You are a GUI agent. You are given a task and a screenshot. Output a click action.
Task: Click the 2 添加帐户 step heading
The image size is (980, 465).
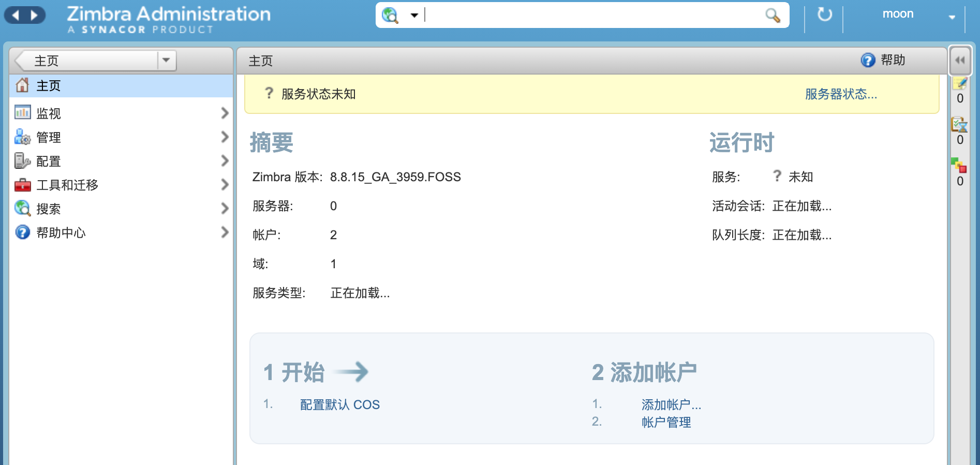point(644,372)
